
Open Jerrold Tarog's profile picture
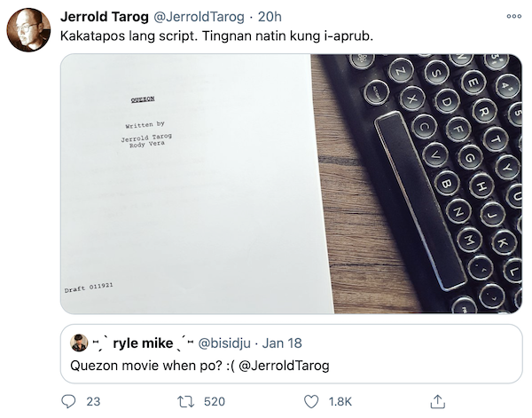pyautogui.click(x=29, y=30)
